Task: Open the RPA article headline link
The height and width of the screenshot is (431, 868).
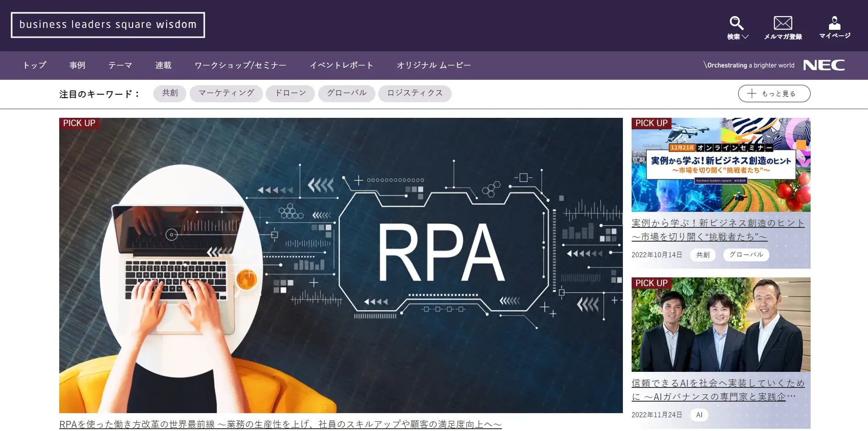Action: 280,424
